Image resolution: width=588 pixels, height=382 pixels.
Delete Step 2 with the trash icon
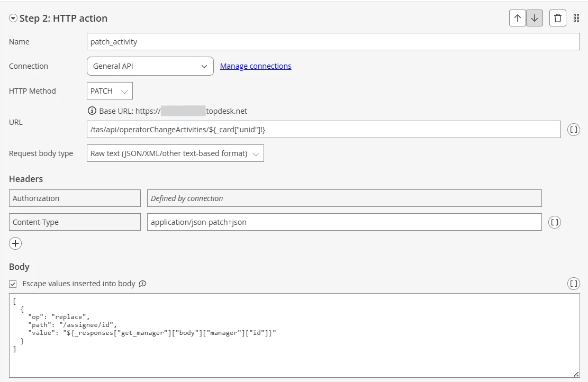coord(558,18)
